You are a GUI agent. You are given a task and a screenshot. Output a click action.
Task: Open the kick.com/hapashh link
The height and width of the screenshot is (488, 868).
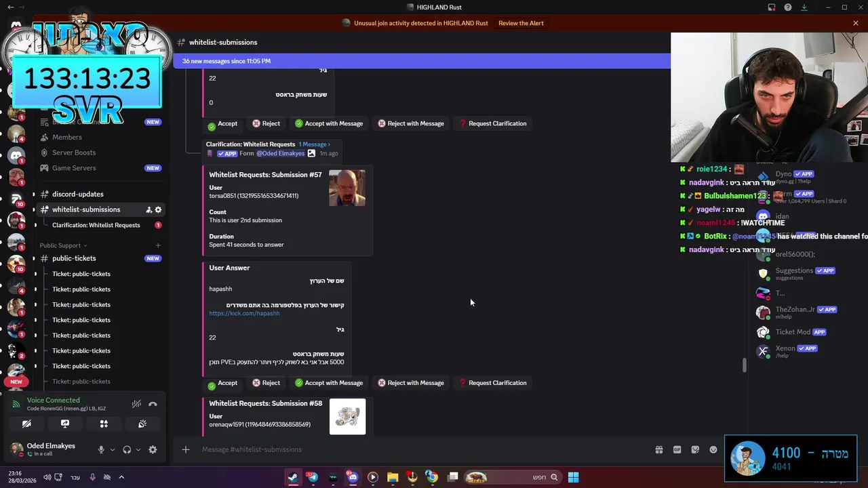(x=244, y=313)
